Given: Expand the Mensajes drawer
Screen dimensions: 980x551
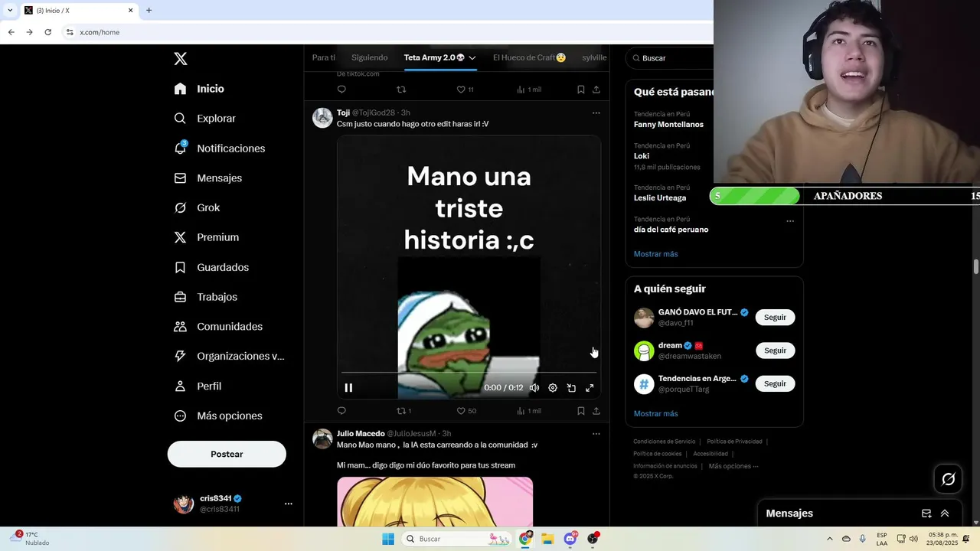Looking at the screenshot, I should pyautogui.click(x=945, y=514).
